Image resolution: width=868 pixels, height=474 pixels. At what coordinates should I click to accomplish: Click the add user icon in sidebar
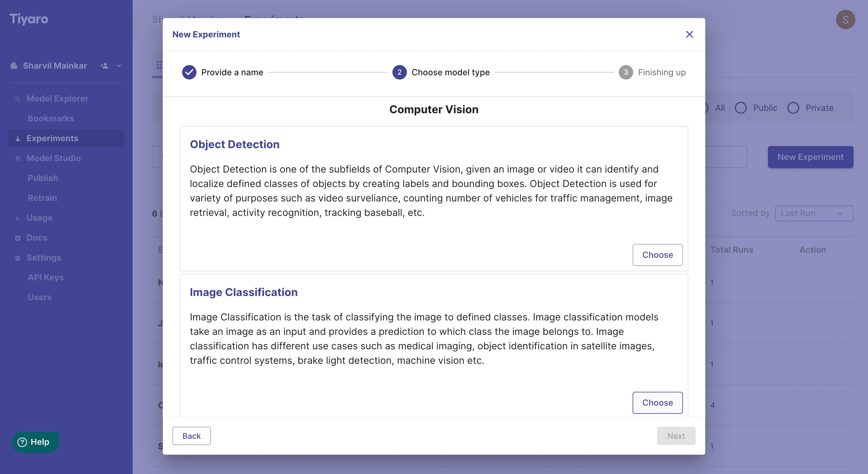(104, 66)
